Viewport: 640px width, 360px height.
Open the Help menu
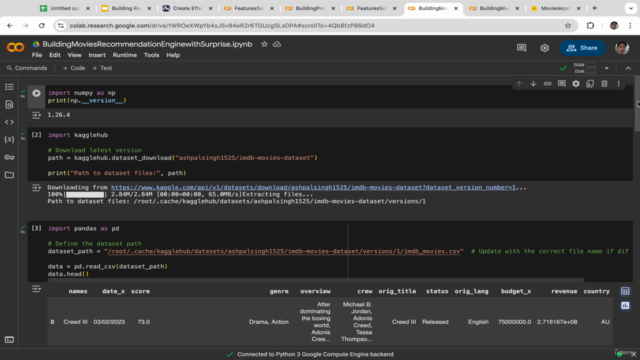tap(173, 55)
